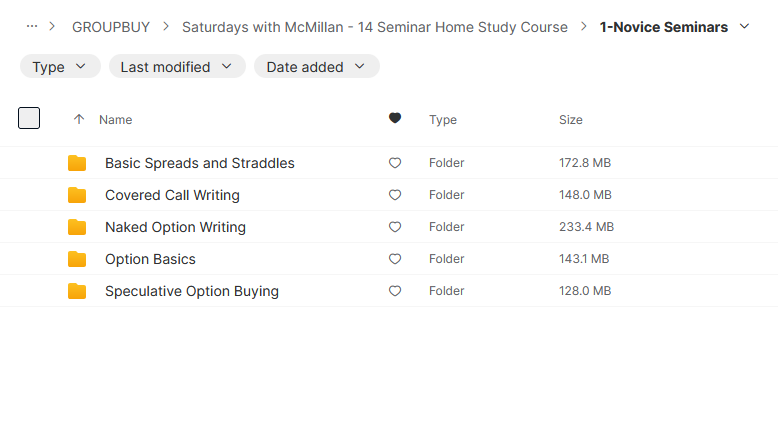
Task: Favorite the Basic Spreads and Straddles folder
Action: pos(395,163)
